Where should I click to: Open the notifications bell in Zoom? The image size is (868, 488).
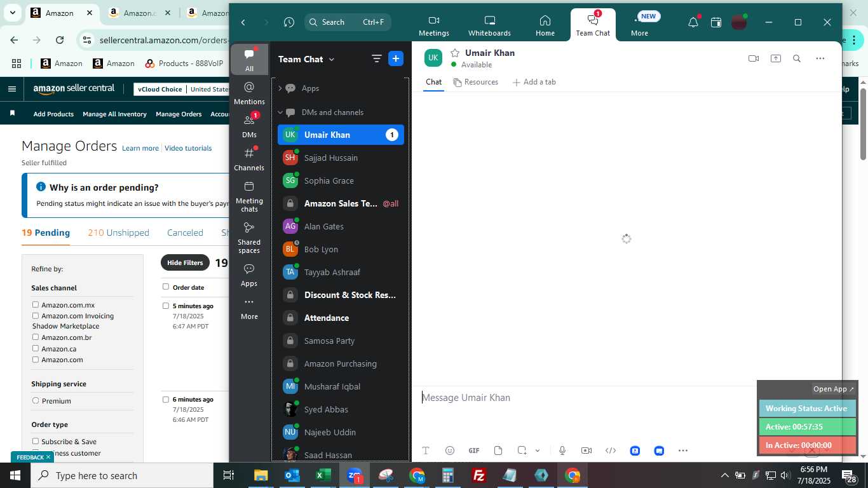(x=693, y=22)
